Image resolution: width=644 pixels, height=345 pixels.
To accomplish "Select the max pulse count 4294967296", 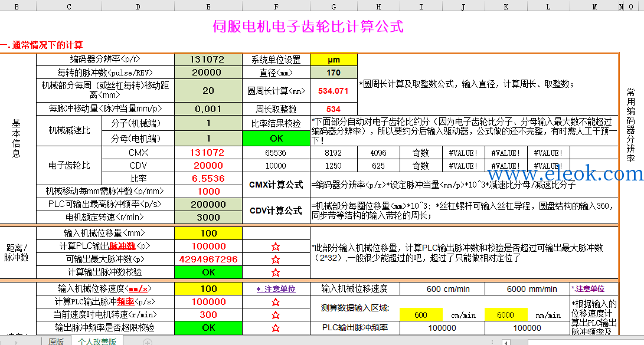I will [x=208, y=259].
